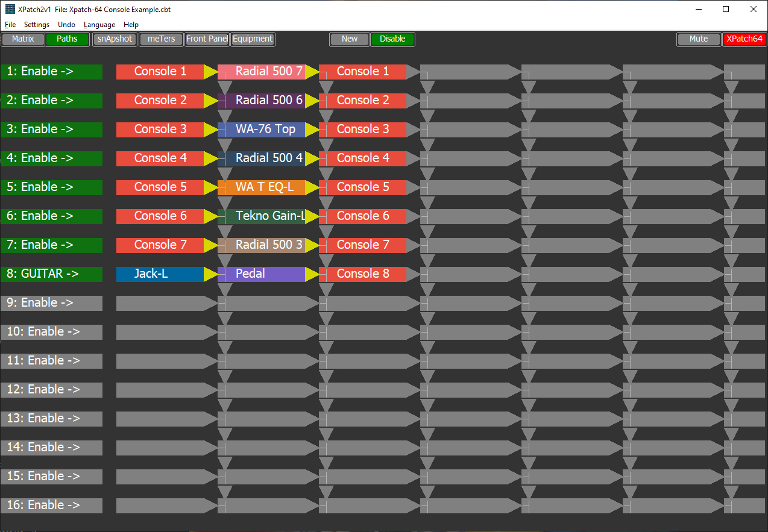Click the New button
The height and width of the screenshot is (532, 768).
click(350, 39)
